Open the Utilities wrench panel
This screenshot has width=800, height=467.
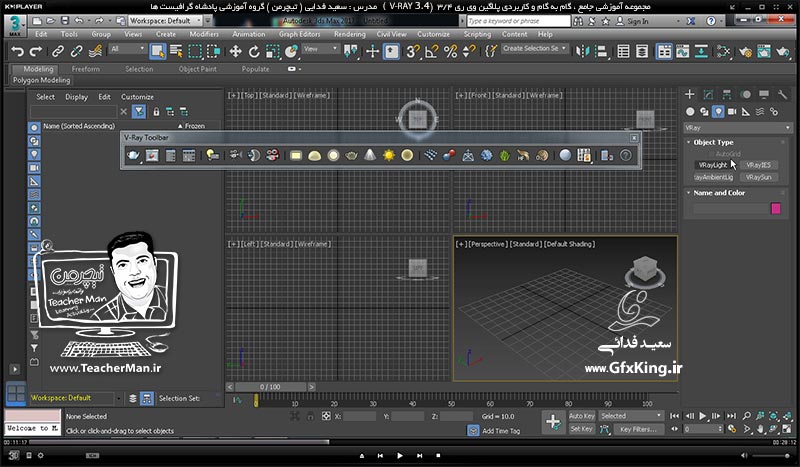pos(782,94)
